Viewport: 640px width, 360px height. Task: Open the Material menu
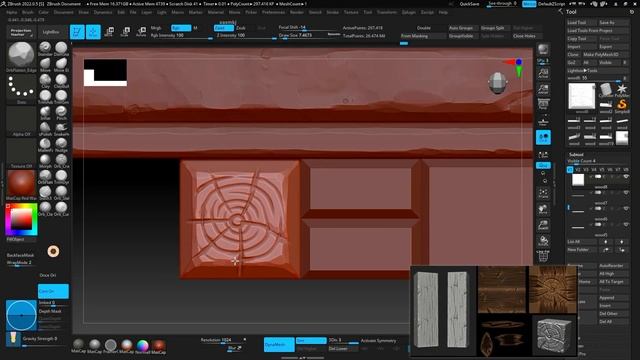point(216,12)
